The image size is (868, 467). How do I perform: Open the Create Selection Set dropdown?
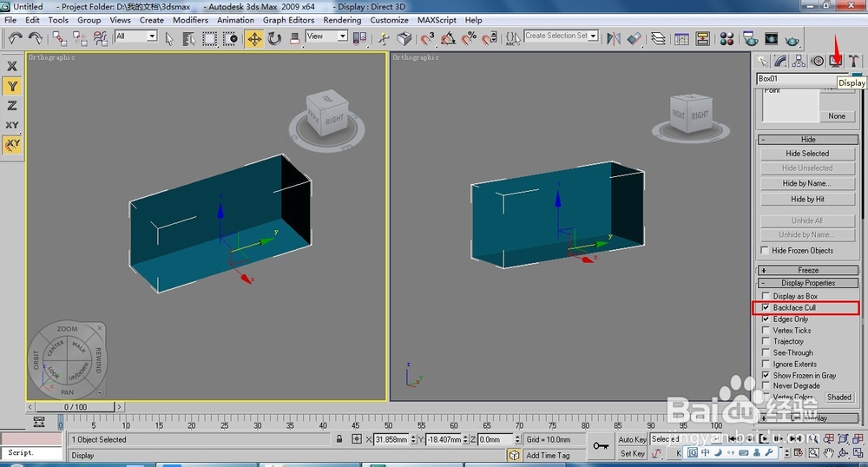(x=561, y=36)
